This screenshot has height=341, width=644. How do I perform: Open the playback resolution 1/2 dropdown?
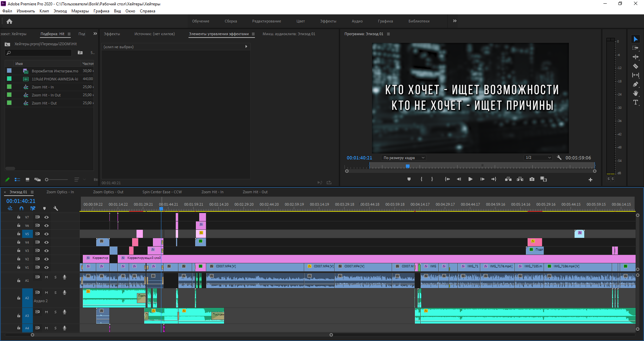pos(538,157)
